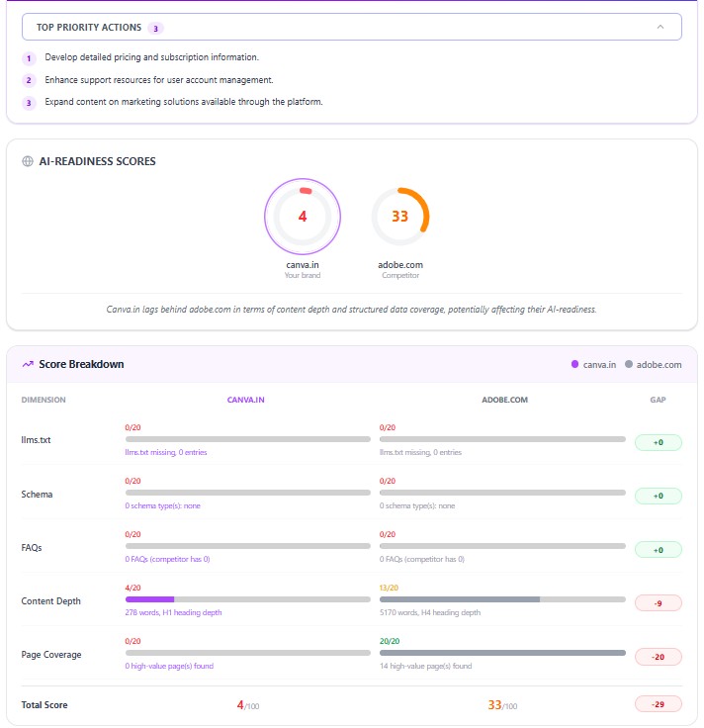
Task: Select priority action number 1 badge
Action: pyautogui.click(x=29, y=58)
